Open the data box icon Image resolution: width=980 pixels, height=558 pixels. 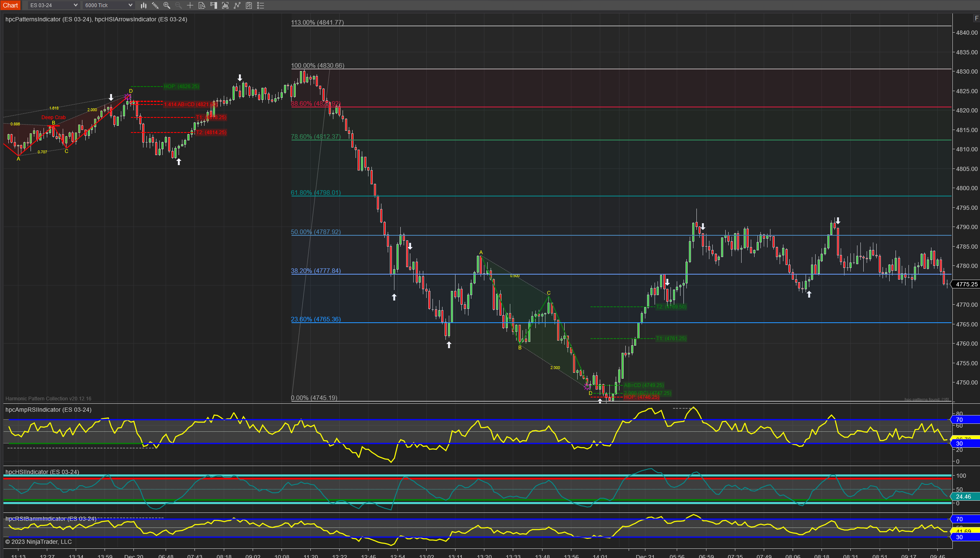click(x=202, y=5)
